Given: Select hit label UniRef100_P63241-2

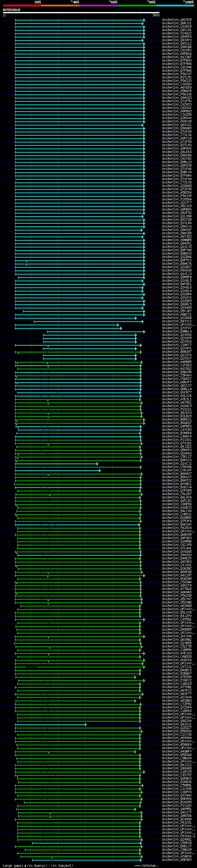Looking at the screenshot, I should pos(179,836).
